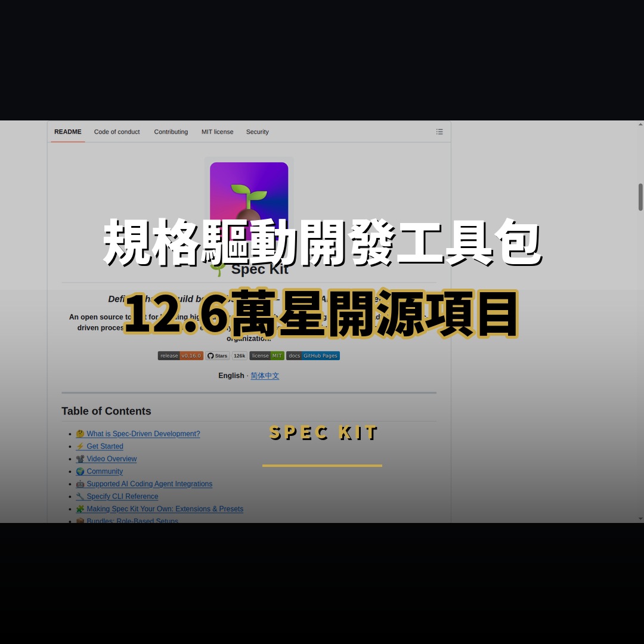
Task: Go to the Community section link
Action: click(100, 472)
